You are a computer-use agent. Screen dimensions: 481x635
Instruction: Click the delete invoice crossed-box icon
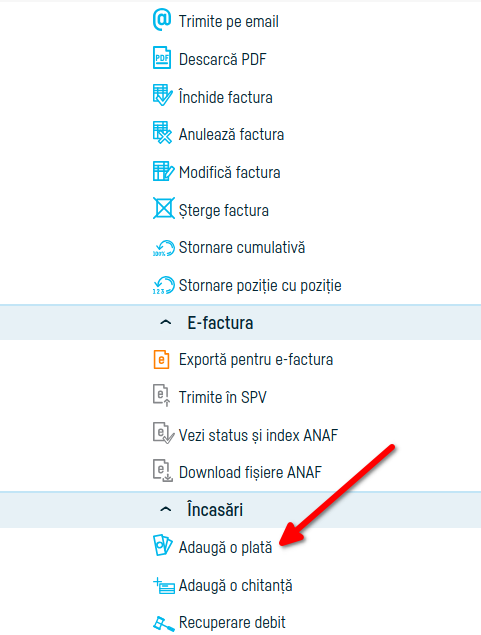(x=164, y=208)
